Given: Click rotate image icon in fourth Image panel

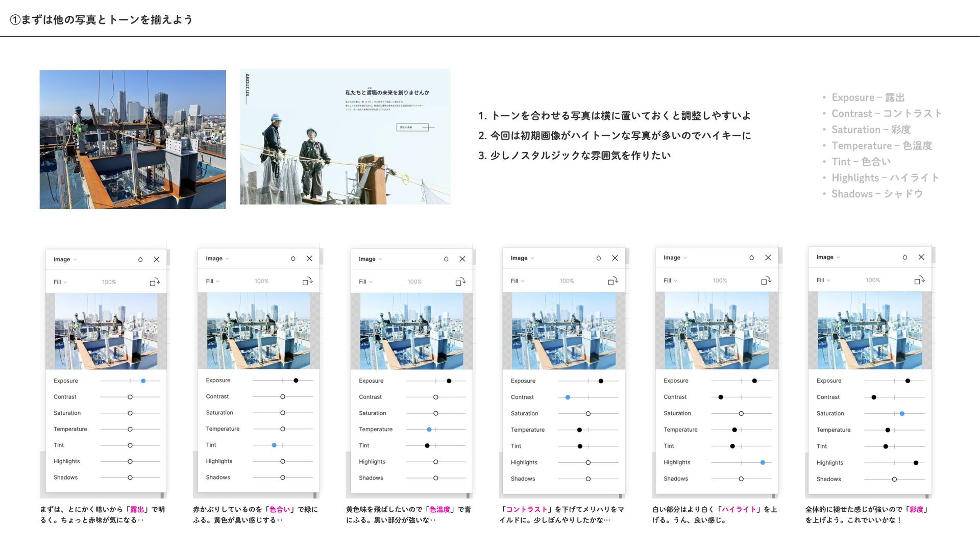Looking at the screenshot, I should coord(613,281).
